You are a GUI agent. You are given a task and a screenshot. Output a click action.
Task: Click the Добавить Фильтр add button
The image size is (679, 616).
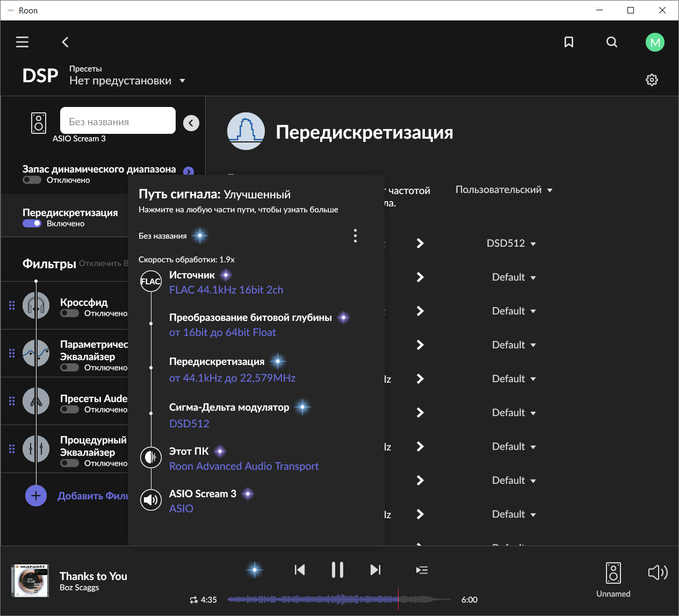pos(36,496)
